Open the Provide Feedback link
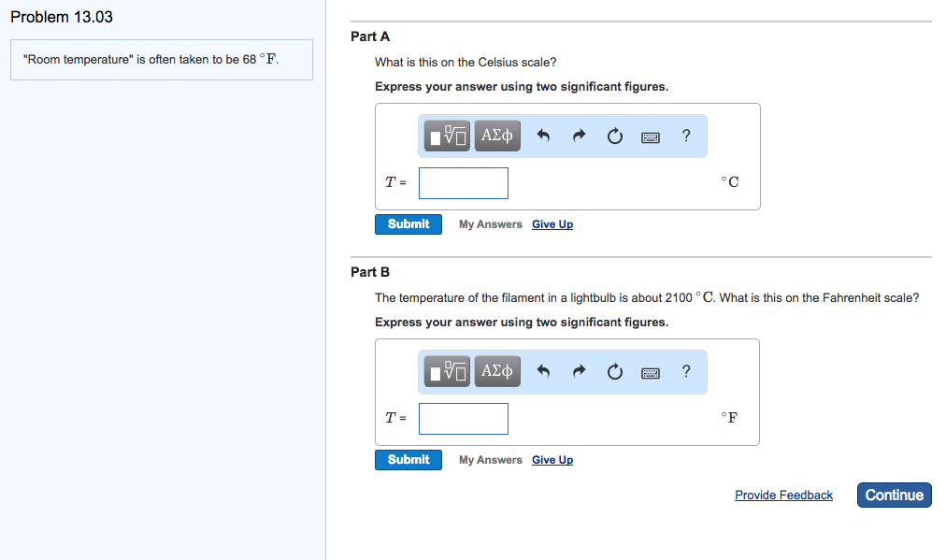 (x=783, y=495)
